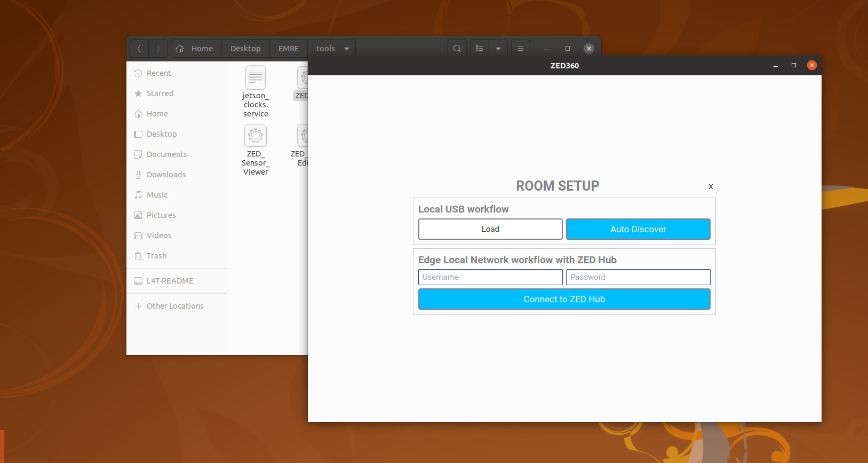Select the ZED_Sensor_Viewer file icon
Viewport: 868px width, 463px height.
click(256, 136)
